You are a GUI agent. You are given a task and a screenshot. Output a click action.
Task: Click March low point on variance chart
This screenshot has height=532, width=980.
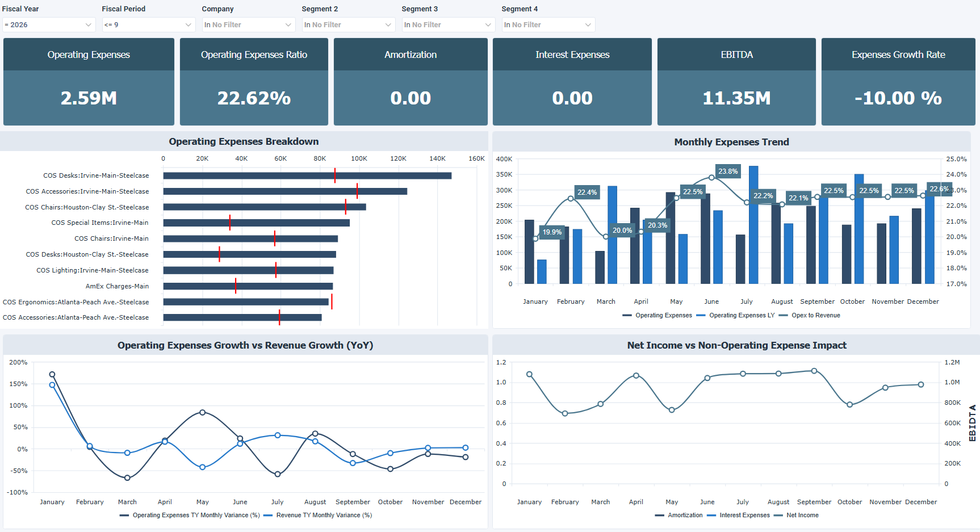click(127, 477)
